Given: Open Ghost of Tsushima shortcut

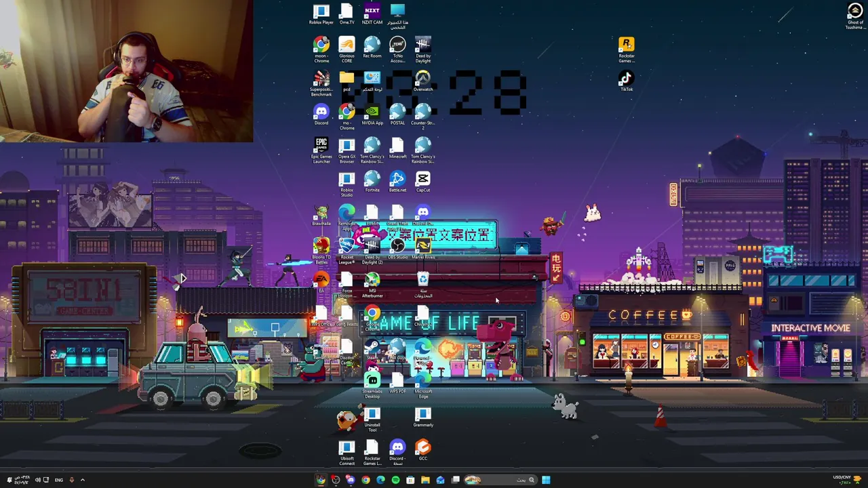Looking at the screenshot, I should point(855,16).
